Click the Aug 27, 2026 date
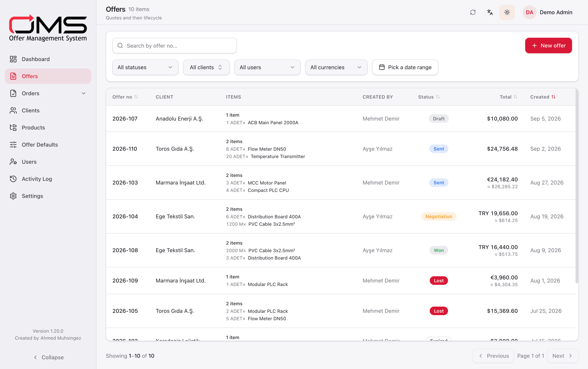 pos(547,183)
